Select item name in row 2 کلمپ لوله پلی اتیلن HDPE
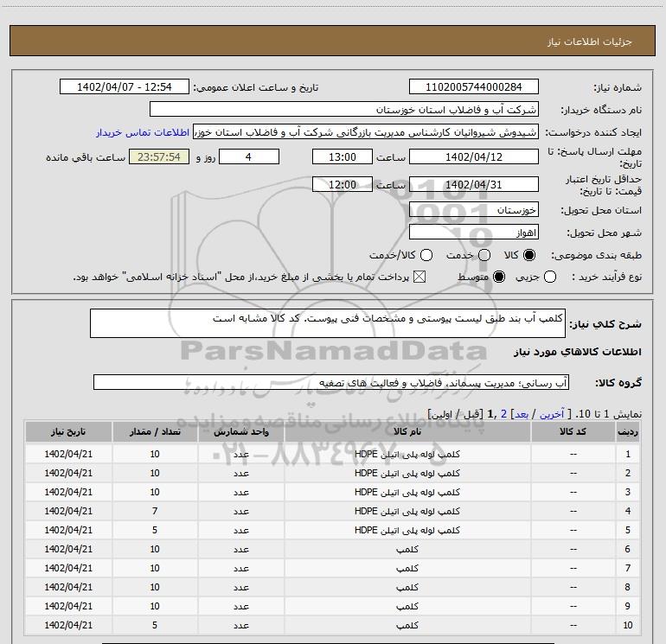The height and width of the screenshot is (644, 666). (407, 473)
